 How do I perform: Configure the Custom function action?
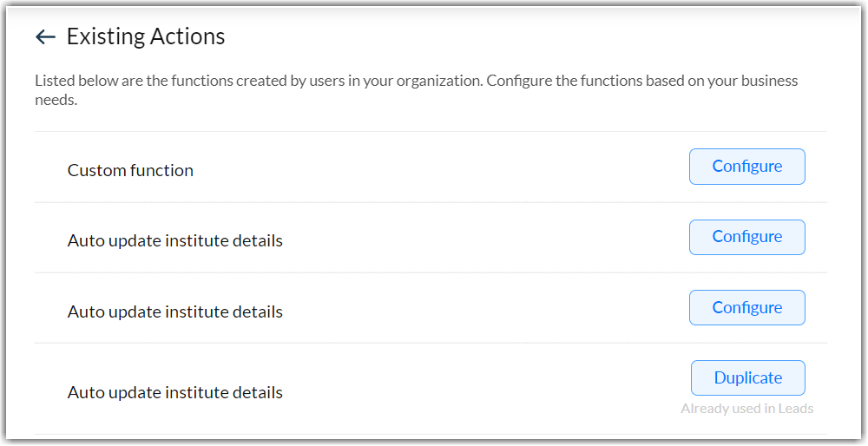[746, 167]
